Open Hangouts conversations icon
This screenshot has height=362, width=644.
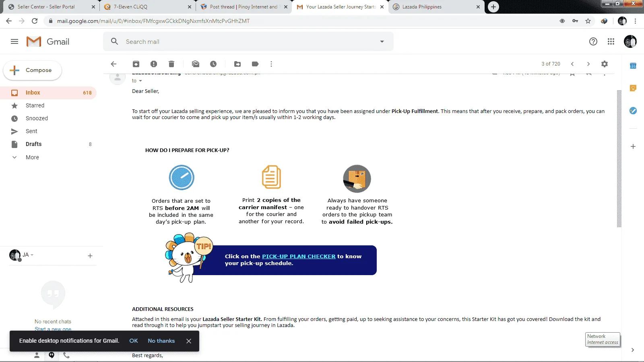coord(52,355)
